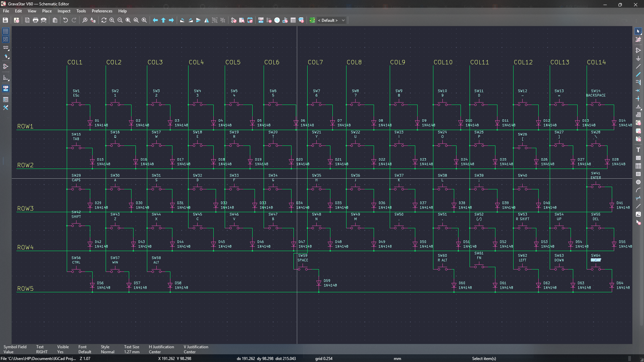The image size is (644, 362).
Task: Zoom in using the toolbar magnifier
Action: (112, 20)
